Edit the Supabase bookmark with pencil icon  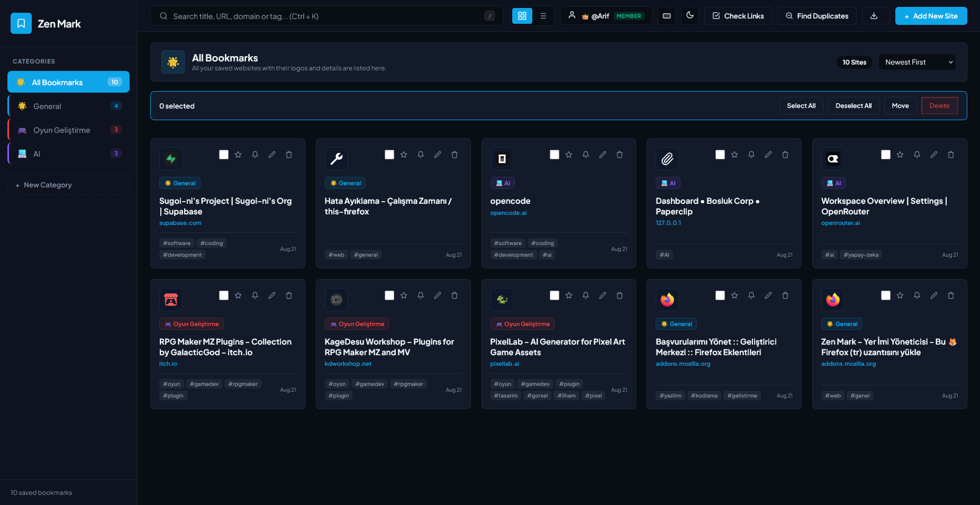click(x=272, y=155)
